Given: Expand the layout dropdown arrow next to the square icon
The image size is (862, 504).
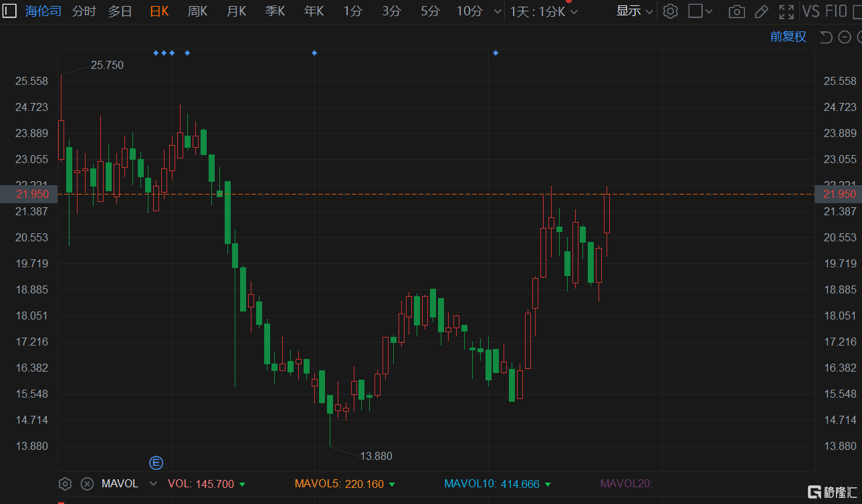Looking at the screenshot, I should (710, 11).
